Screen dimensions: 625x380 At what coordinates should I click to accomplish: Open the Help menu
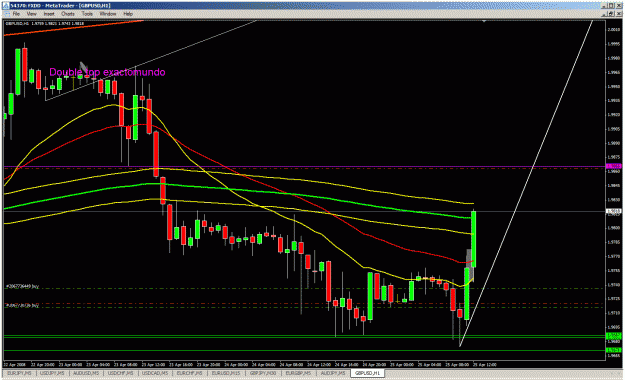click(128, 14)
